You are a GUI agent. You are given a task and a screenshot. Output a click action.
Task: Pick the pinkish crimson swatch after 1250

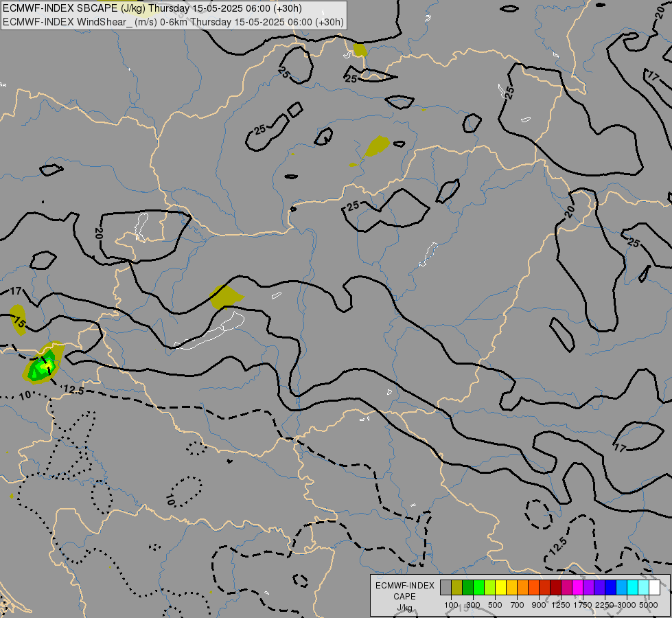coord(566,587)
